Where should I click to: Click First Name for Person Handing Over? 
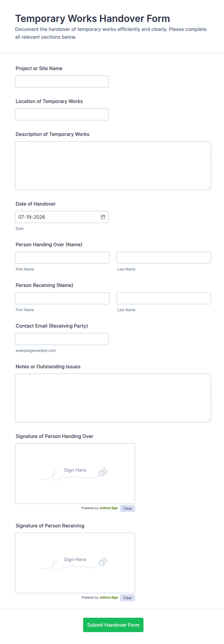pos(62,258)
